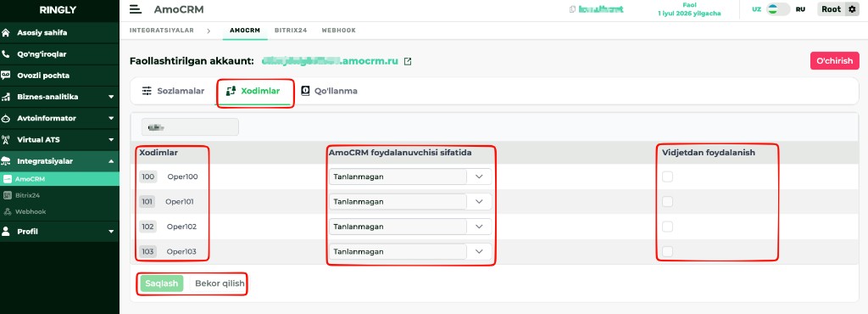Click the Root user button
This screenshot has height=314, width=868.
pyautogui.click(x=831, y=9)
